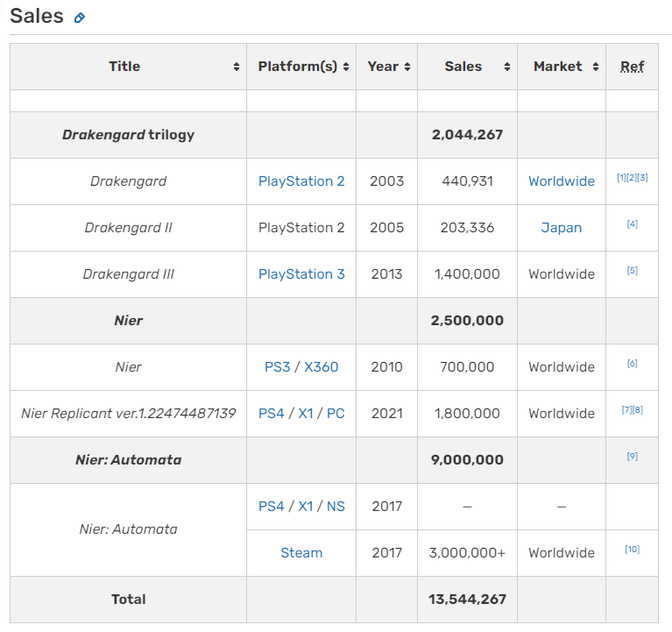Open reference [9] for Nier: Automata

point(632,457)
